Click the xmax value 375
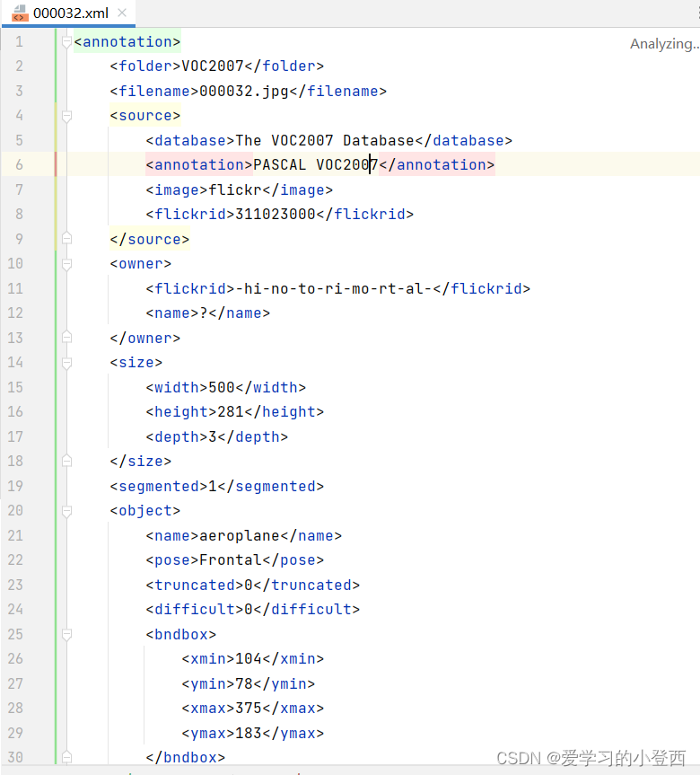This screenshot has height=775, width=700. tap(249, 709)
